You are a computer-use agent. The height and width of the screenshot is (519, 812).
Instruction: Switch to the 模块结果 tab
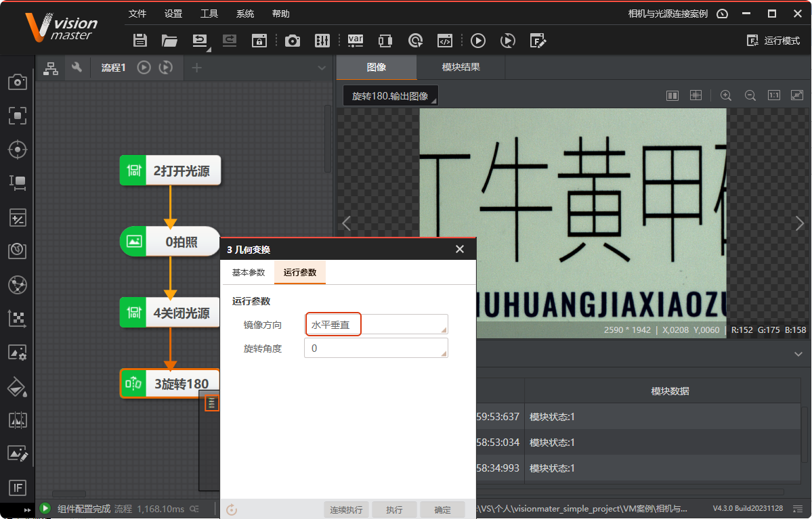click(461, 67)
